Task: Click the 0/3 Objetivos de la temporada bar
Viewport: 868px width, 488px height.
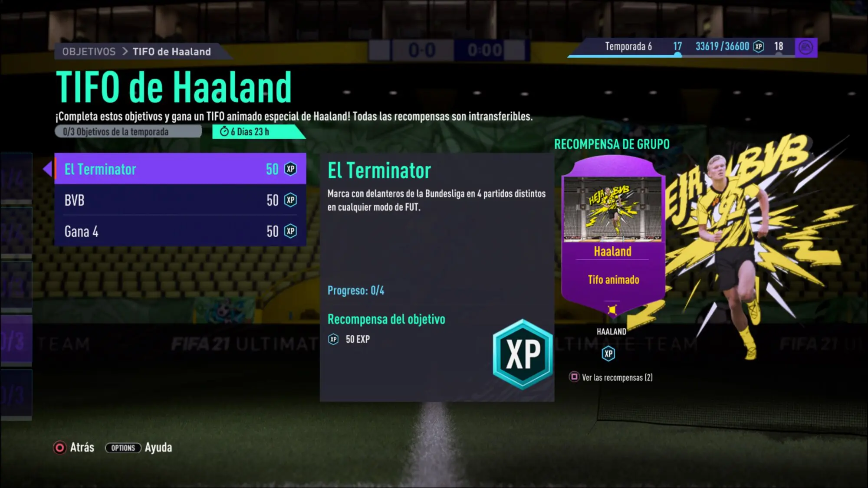Action: pyautogui.click(x=128, y=131)
